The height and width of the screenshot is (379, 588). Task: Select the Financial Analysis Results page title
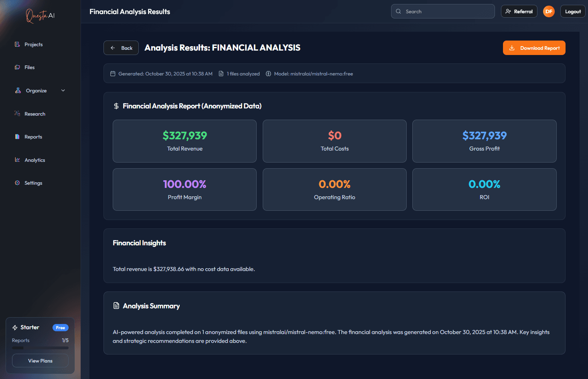click(x=129, y=11)
